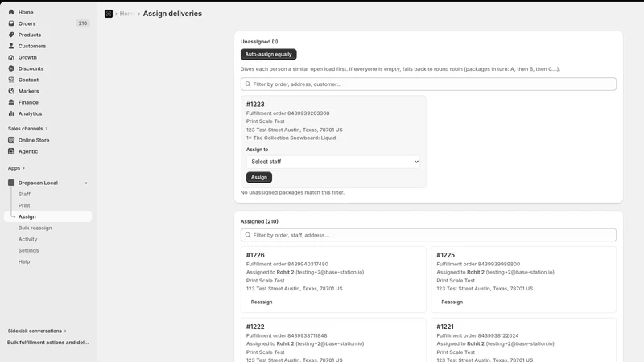Click the Content icon
The width and height of the screenshot is (644, 362).
[x=11, y=80]
